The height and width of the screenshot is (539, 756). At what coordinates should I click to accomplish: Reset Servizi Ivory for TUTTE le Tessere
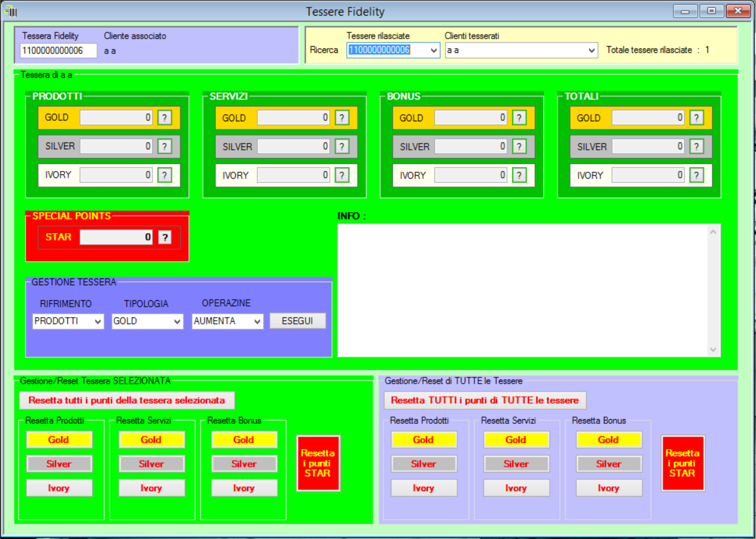coord(516,488)
